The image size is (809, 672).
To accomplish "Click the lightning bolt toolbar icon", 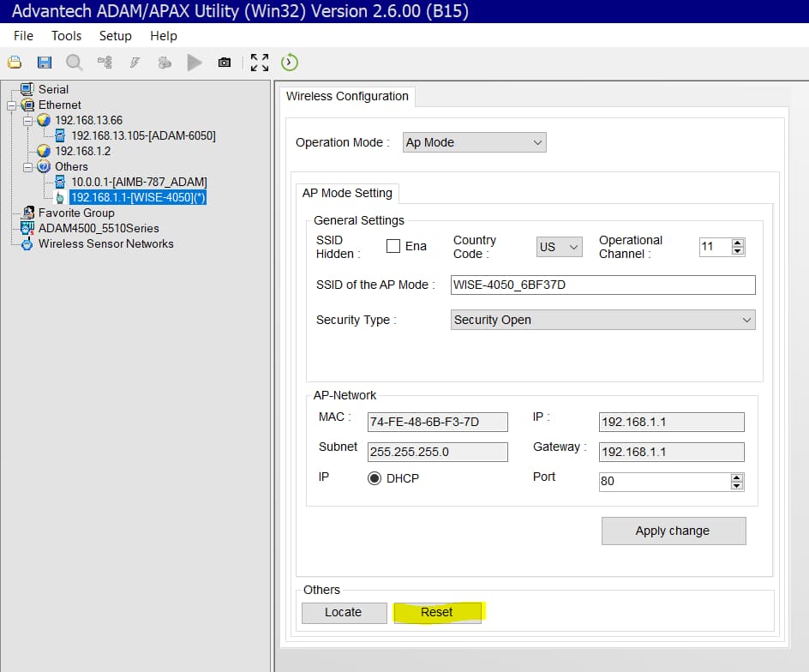I will pyautogui.click(x=135, y=63).
